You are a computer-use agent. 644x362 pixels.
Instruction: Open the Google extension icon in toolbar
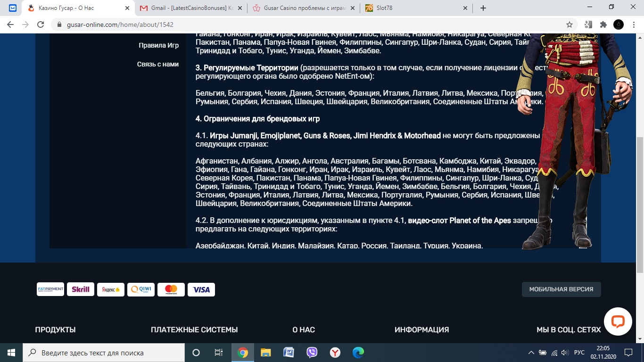[588, 25]
